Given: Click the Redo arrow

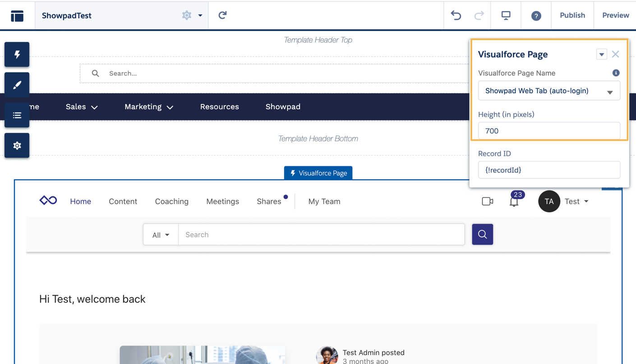Looking at the screenshot, I should (x=479, y=15).
